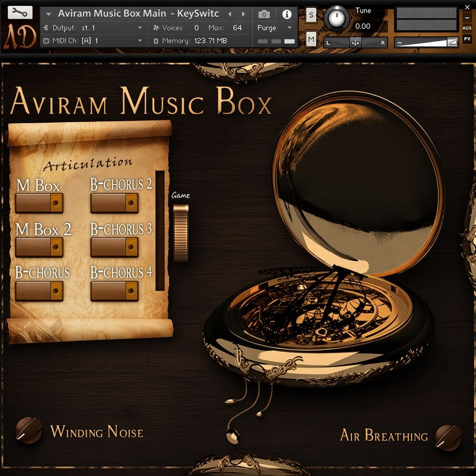Click the volume fader handle
Image resolution: width=476 pixels, height=476 pixels.
(x=452, y=42)
